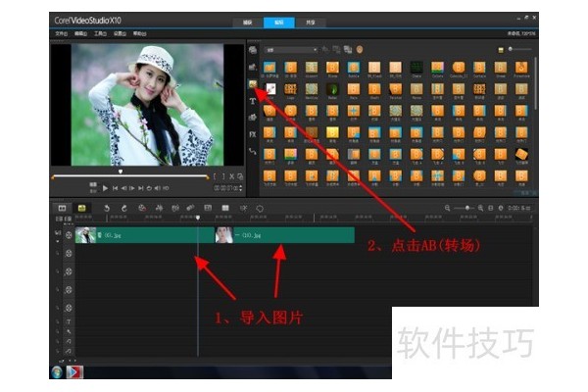
Task: Click the library panel vertical scrollbar
Action: point(535,84)
